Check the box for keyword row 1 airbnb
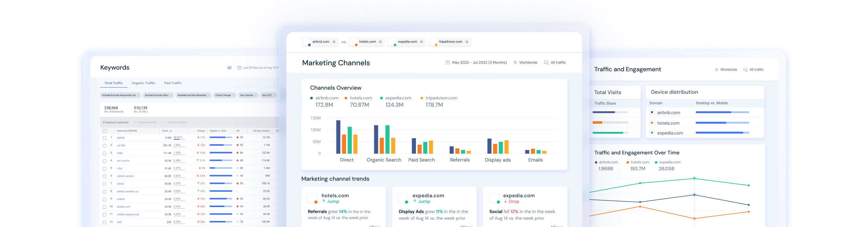The image size is (868, 227). tap(105, 138)
